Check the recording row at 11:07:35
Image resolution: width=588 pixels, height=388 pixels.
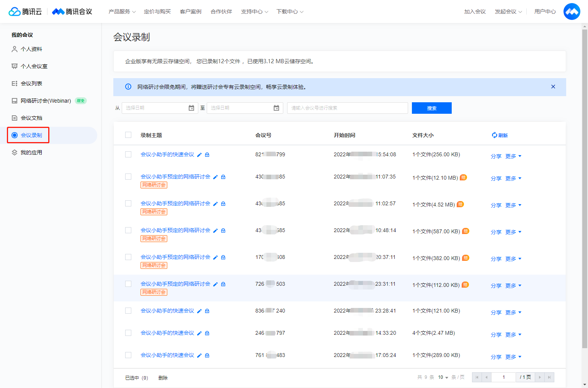[128, 177]
